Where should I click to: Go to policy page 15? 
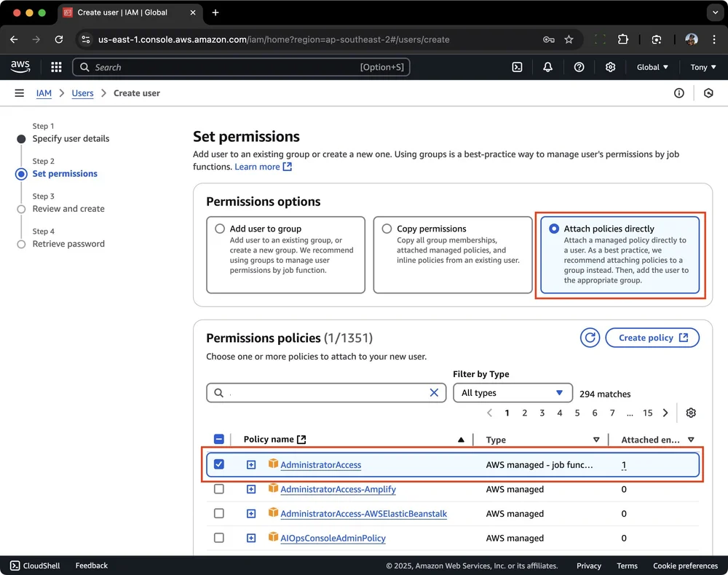(x=648, y=413)
